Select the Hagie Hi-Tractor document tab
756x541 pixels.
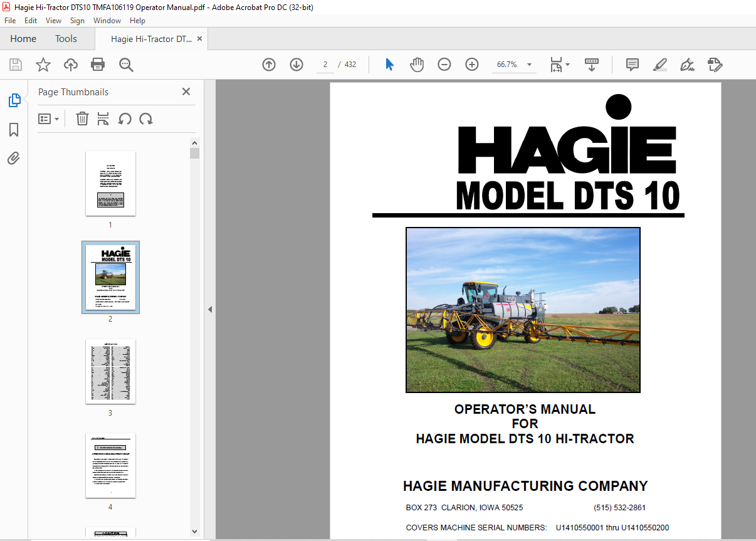point(151,39)
